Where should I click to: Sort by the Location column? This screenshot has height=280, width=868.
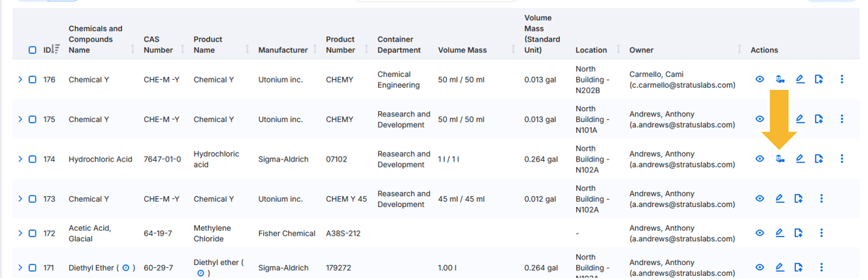(x=618, y=50)
